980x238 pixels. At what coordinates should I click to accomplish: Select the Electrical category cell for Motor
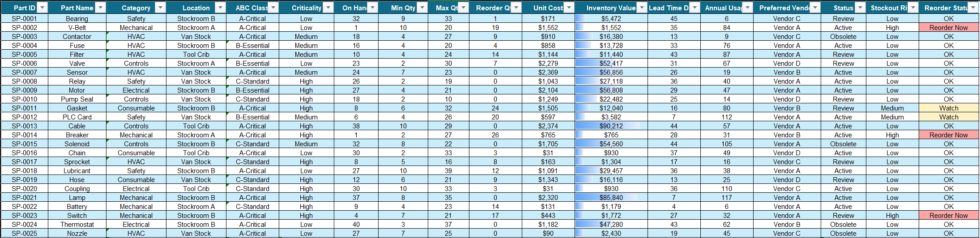136,90
